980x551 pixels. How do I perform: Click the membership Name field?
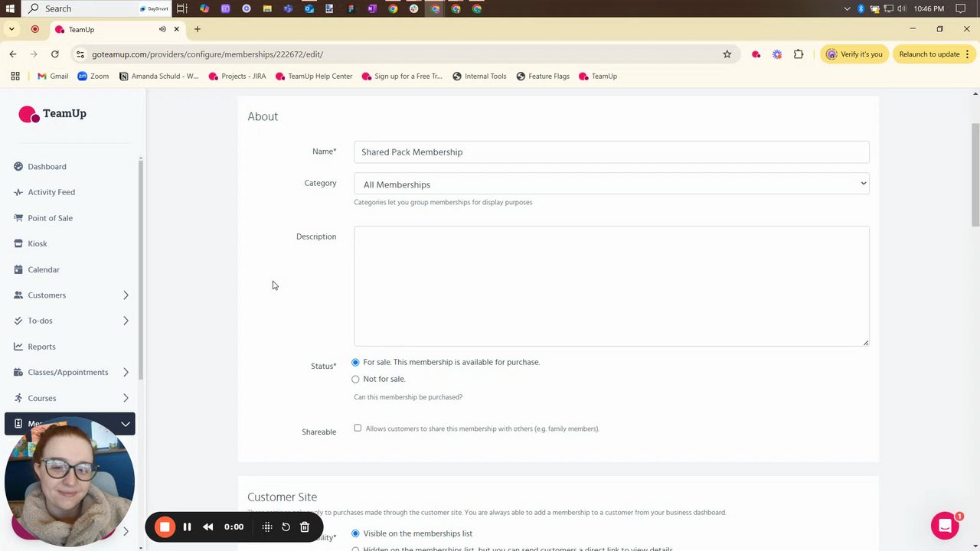coord(611,152)
